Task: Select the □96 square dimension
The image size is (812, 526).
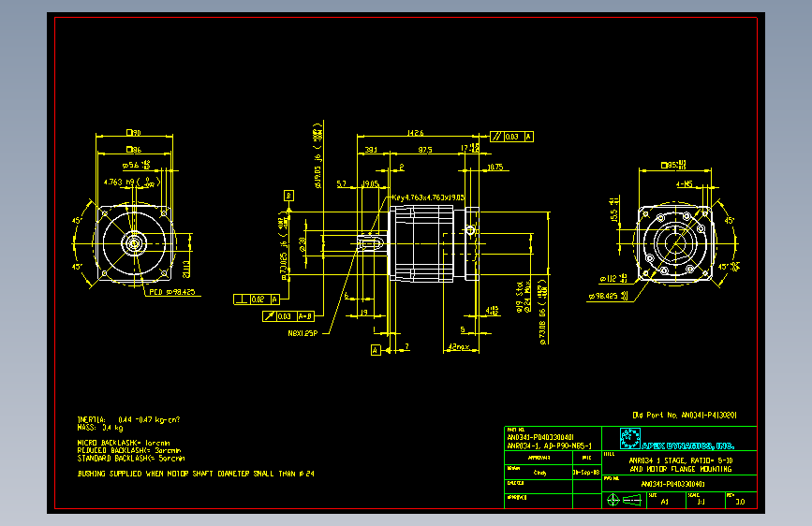Action: [134, 150]
